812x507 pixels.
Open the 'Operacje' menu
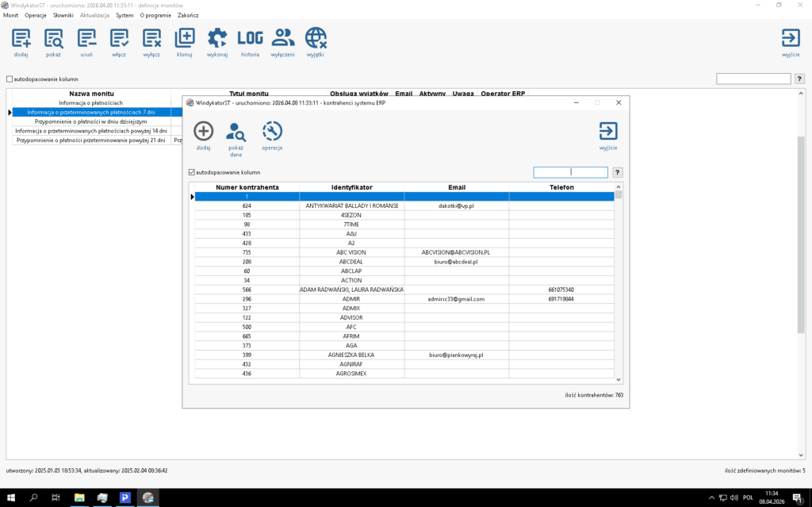point(36,15)
